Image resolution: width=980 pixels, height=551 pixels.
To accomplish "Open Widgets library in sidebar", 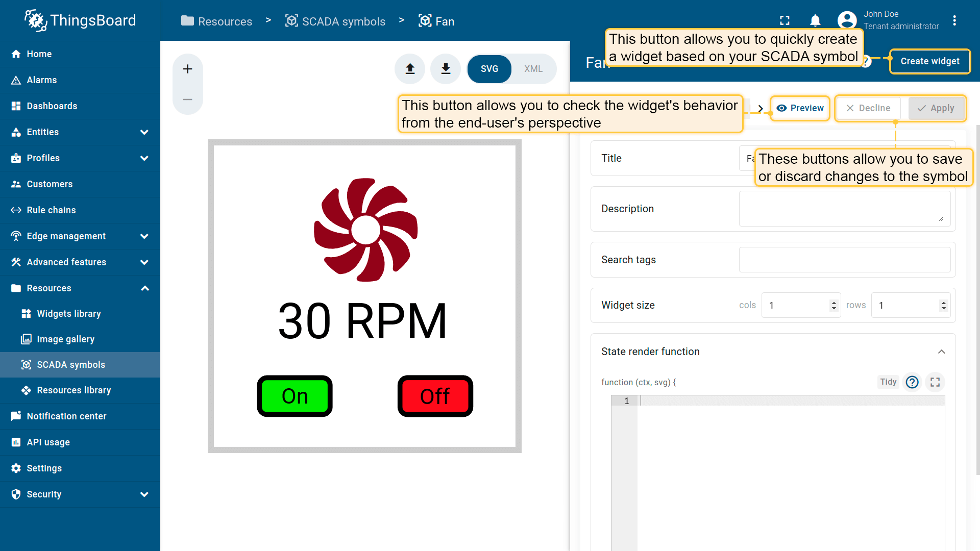I will (69, 314).
